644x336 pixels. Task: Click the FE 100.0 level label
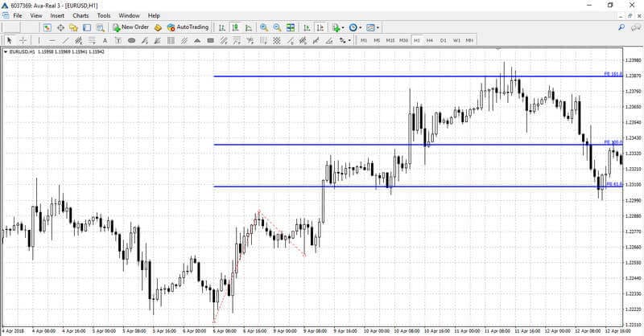point(613,142)
